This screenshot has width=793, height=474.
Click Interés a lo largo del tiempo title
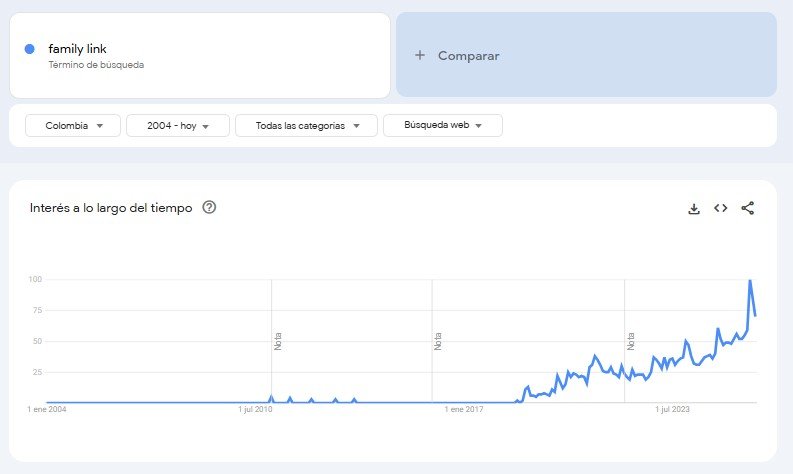[111, 208]
